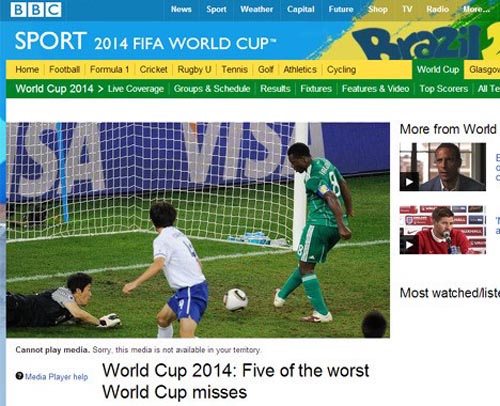
Task: Open the World Cup tab
Action: tap(438, 69)
